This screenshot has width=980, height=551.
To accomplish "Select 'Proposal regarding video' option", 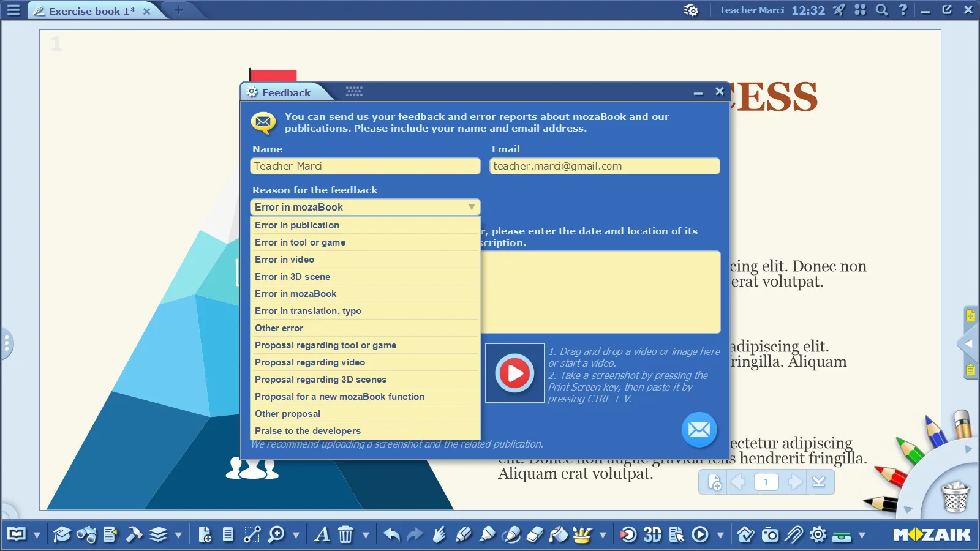I will (310, 362).
